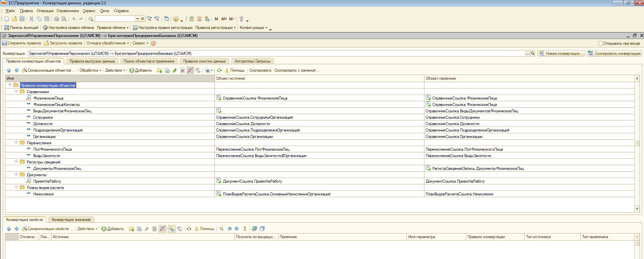Toggle the grouping view button in property toolbar
The height and width of the screenshot is (259, 644).
(172, 229)
